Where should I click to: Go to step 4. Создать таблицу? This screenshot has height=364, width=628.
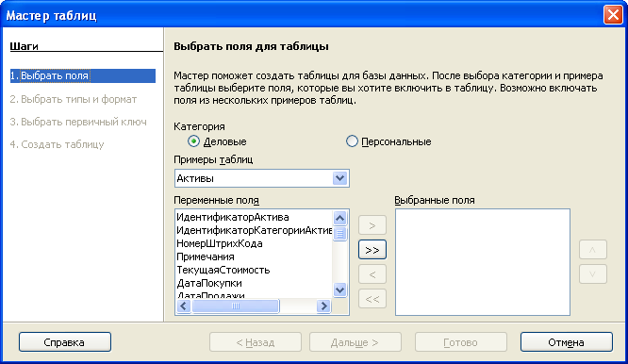tap(57, 144)
